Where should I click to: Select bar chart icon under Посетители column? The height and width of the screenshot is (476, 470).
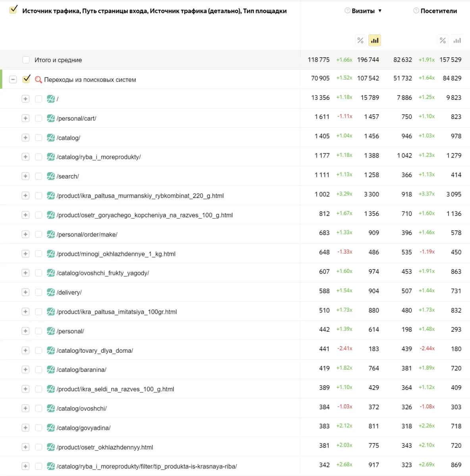[x=457, y=40]
